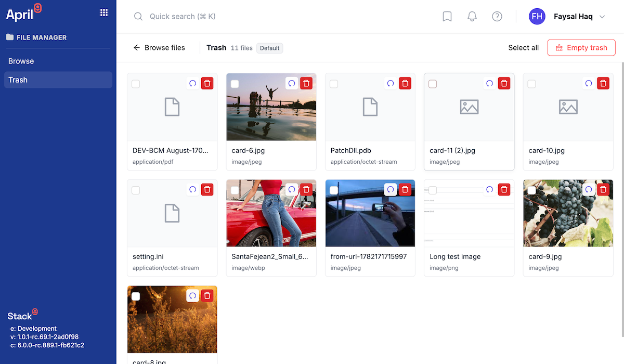Viewport: 624px width, 364px height.
Task: Select card-11 (2).jpg checkbox
Action: (433, 84)
